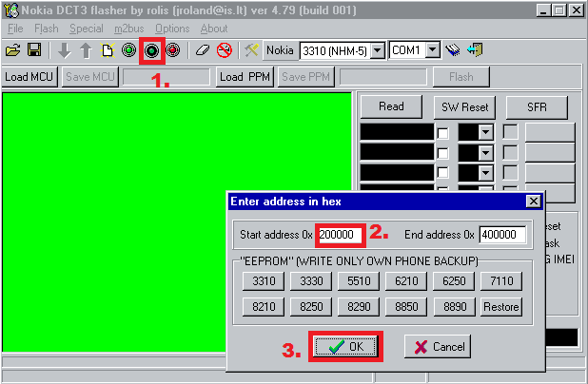Open the hammer and wrench tools icon

coord(251,50)
